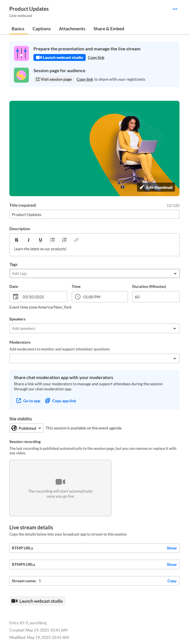The height and width of the screenshot is (644, 190).
Task: Click the Duration (Minutes) input field
Action: coord(156,297)
